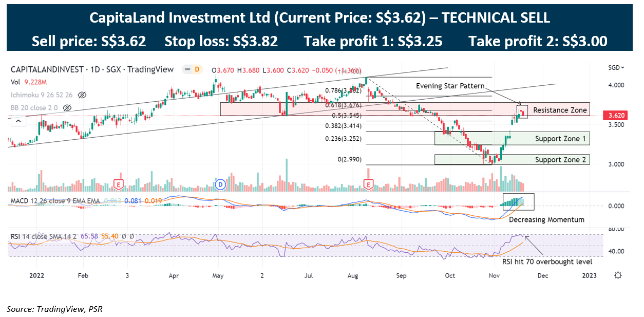Click the Sell price: S$3.62 header text
The height and width of the screenshot is (317, 644).
89,41
